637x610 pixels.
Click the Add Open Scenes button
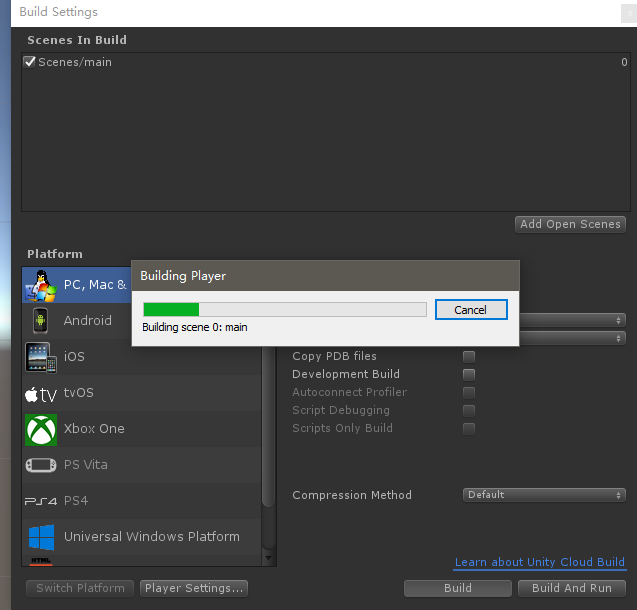(570, 224)
